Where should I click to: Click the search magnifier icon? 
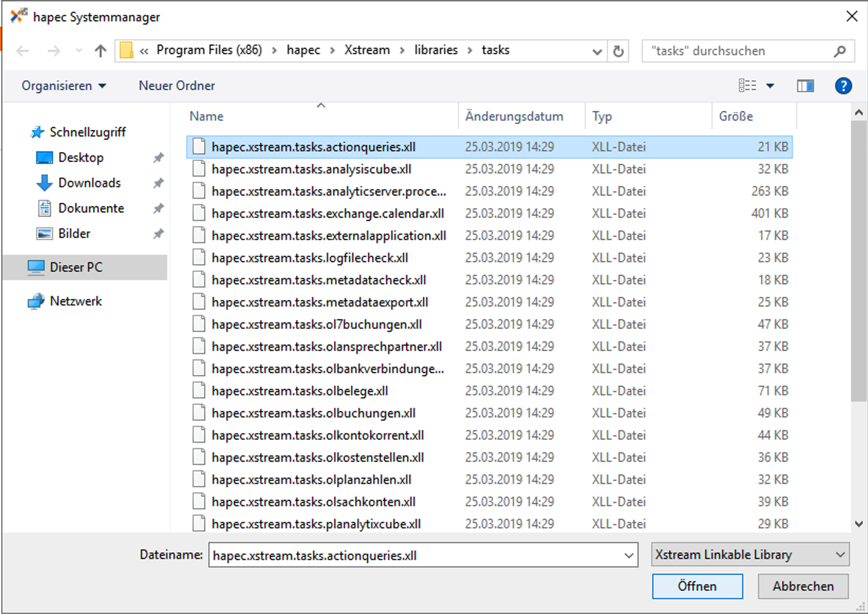click(839, 51)
